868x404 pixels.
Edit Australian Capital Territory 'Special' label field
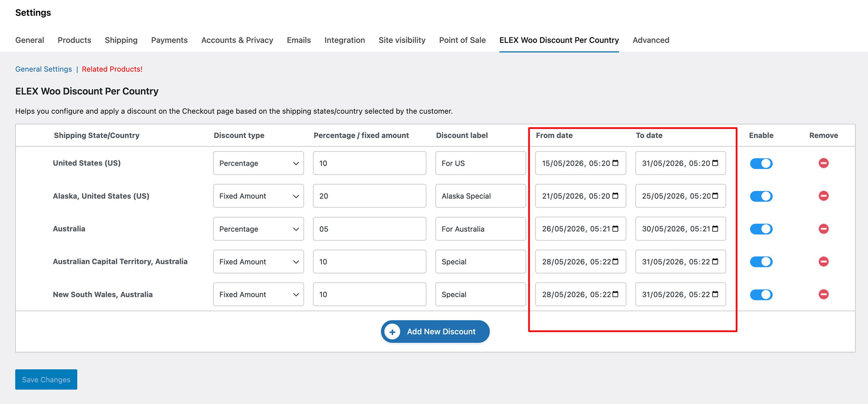(480, 262)
